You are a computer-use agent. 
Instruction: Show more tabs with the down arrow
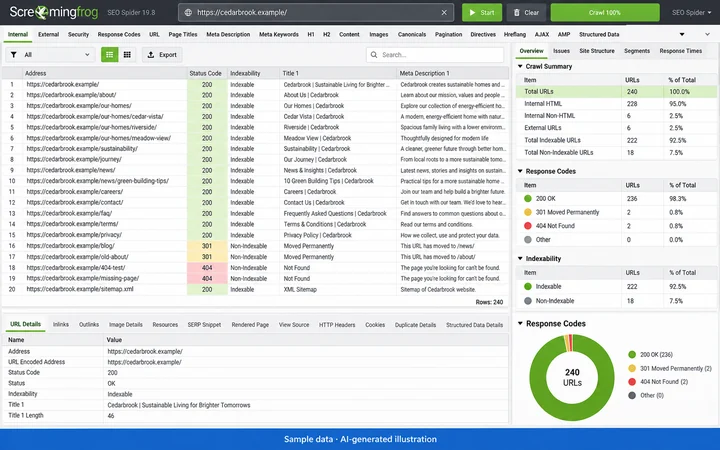tap(682, 34)
